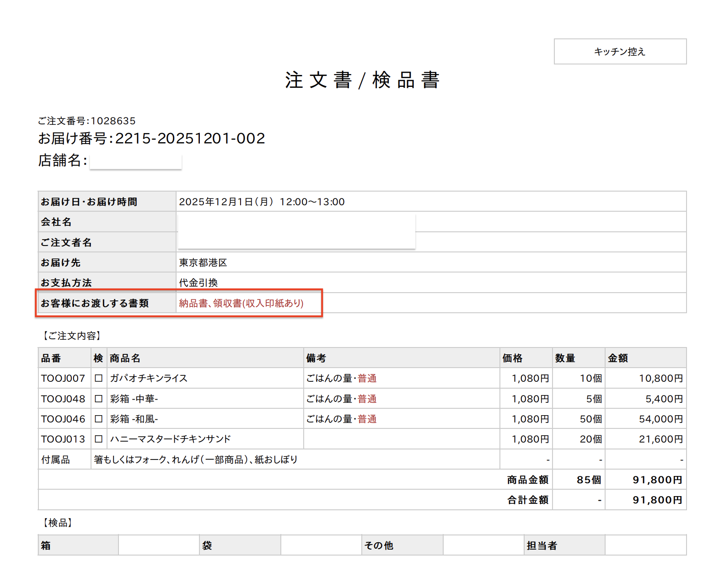
Task: Click the お支払方法 header cell
Action: click(107, 282)
